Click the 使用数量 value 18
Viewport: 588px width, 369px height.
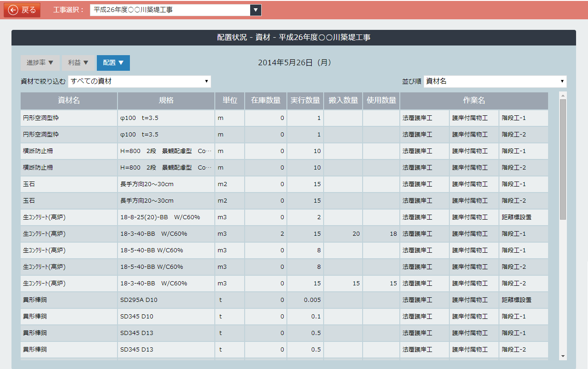click(x=393, y=234)
